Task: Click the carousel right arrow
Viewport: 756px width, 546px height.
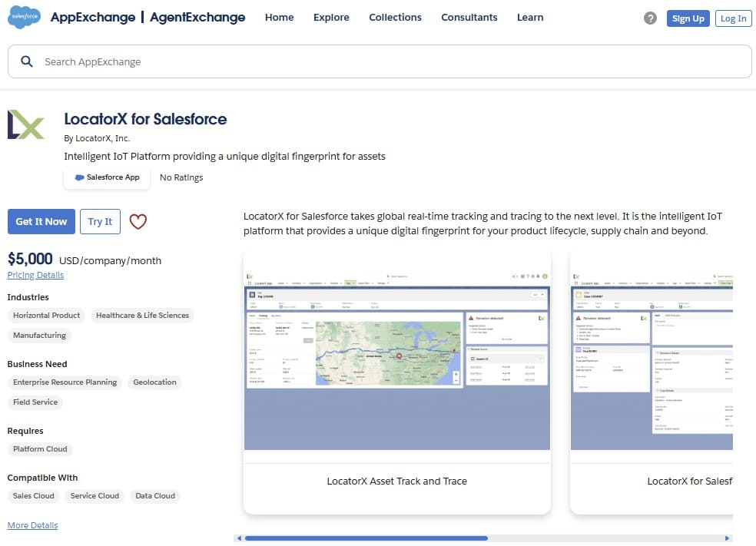Action: click(727, 538)
